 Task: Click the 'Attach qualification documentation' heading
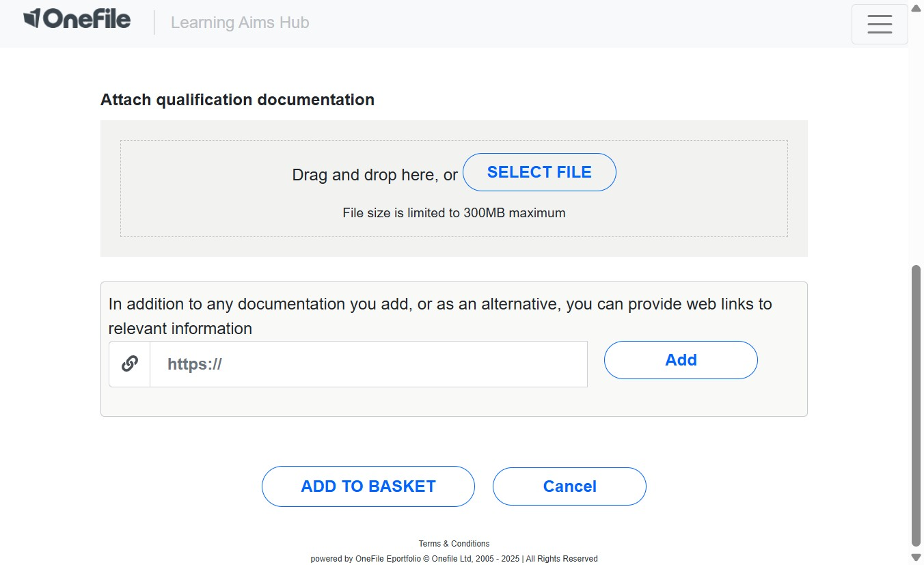pos(237,100)
